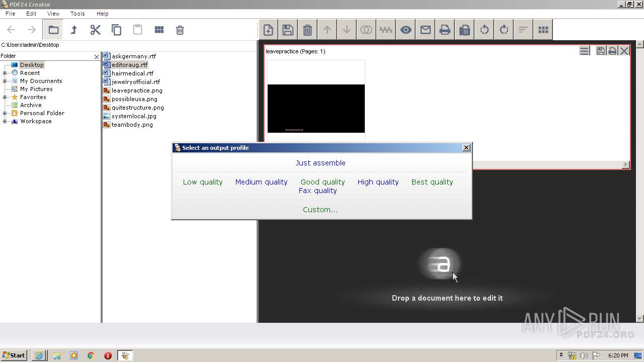
Task: Save the leavepractice document
Action: 601,51
